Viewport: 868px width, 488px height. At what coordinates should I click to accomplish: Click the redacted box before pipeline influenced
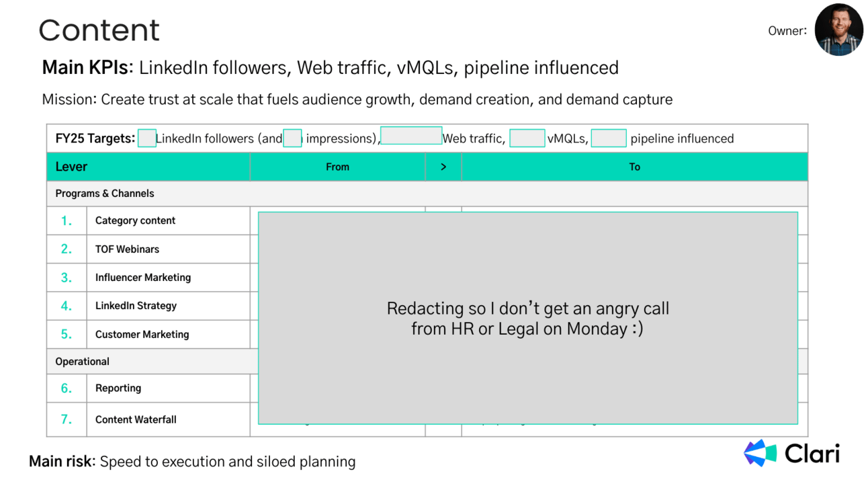609,138
